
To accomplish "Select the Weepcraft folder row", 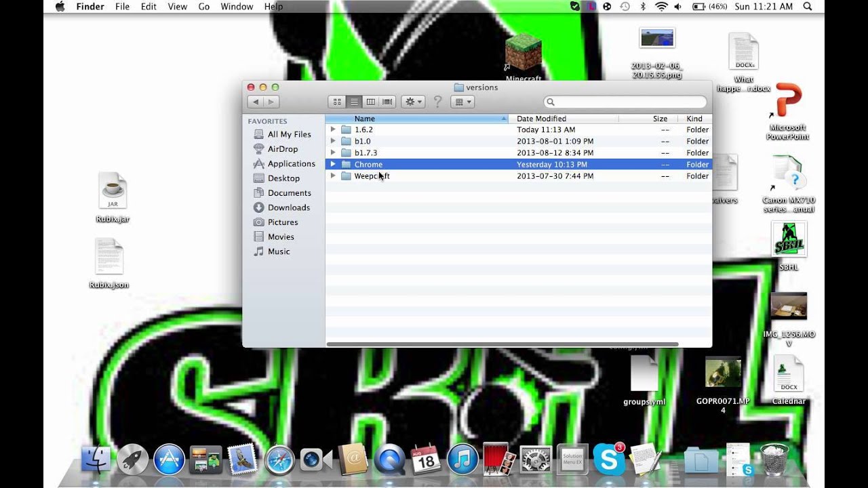I will point(518,176).
